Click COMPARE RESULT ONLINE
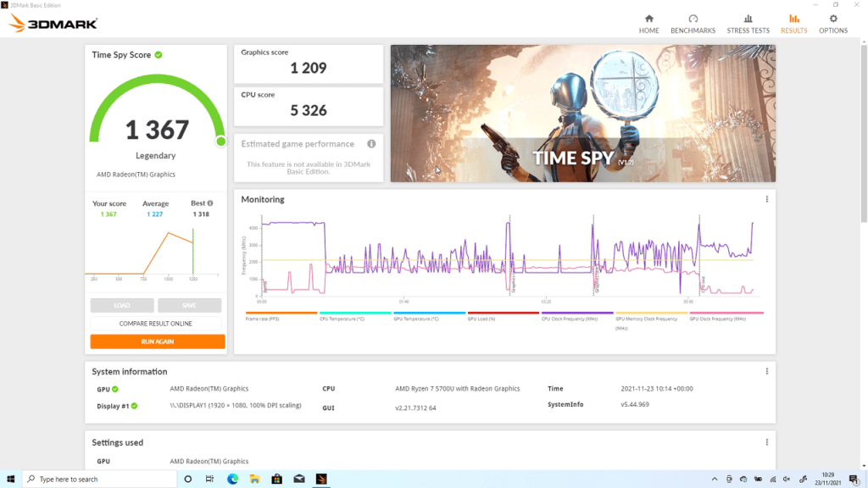The height and width of the screenshot is (488, 868). pos(156,324)
